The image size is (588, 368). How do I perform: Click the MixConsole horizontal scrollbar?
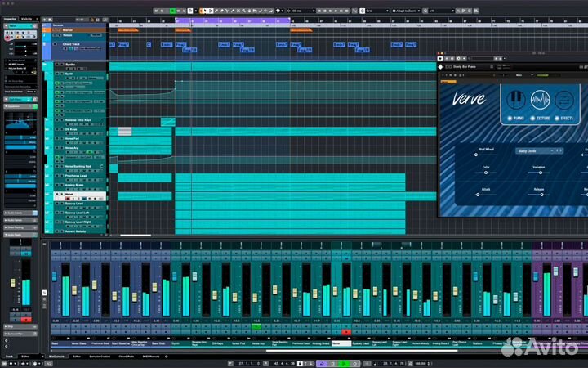pos(362,351)
